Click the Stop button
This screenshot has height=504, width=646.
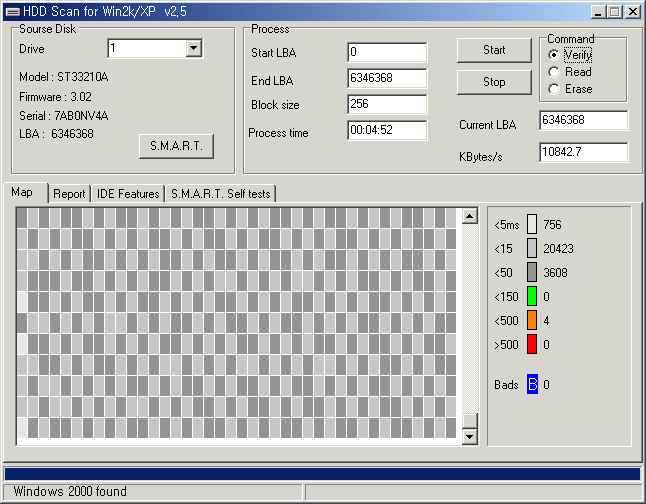[494, 82]
